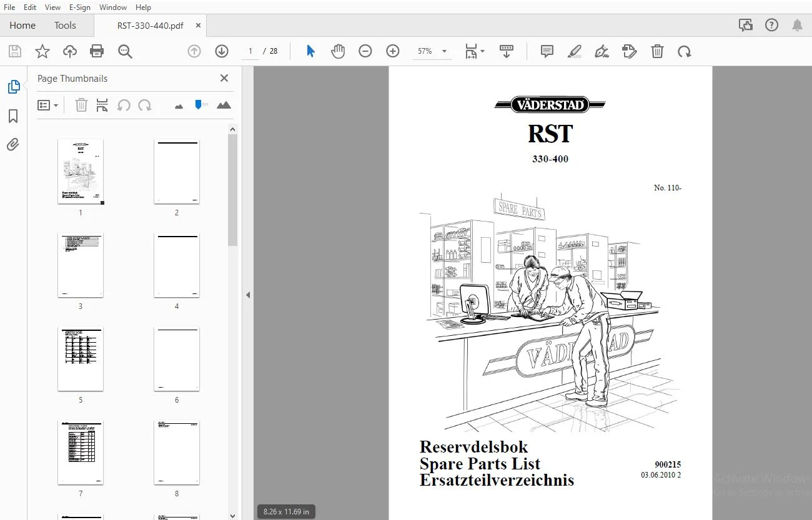The height and width of the screenshot is (520, 812).
Task: Open the Edit menu
Action: [30, 7]
